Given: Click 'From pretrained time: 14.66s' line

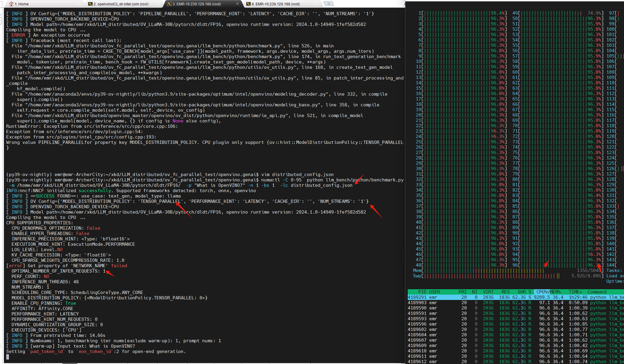Looking at the screenshot, I should click(x=56, y=335).
